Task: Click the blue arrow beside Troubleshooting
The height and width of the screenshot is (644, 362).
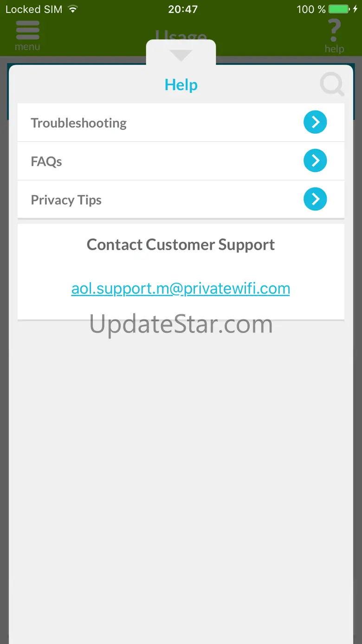Action: pos(315,122)
